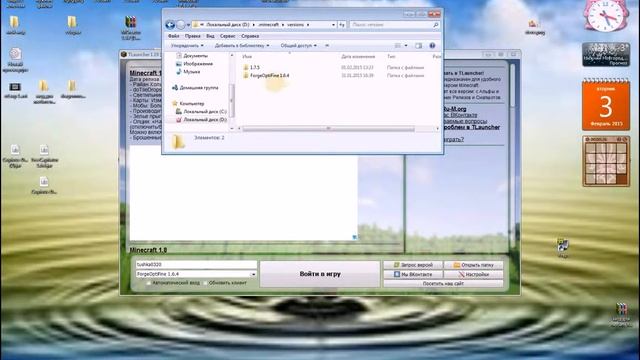Go back in the Explorer window
The width and height of the screenshot is (640, 360).
[x=170, y=25]
